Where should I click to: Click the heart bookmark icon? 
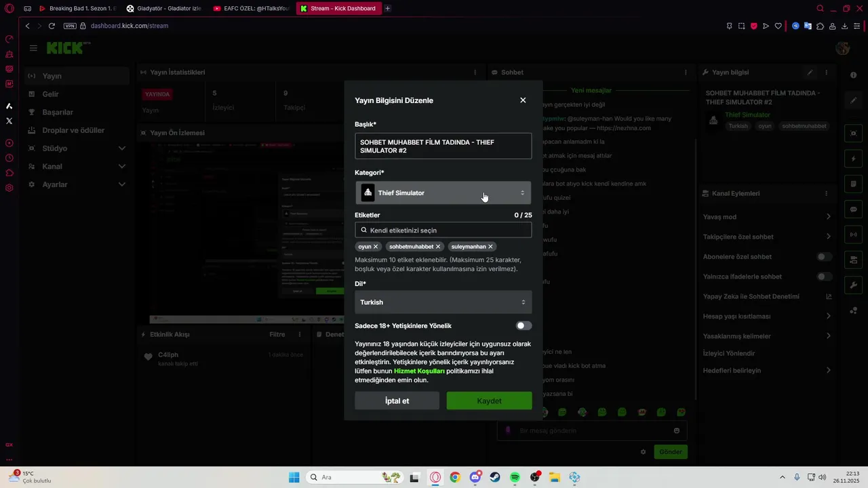pos(778,26)
